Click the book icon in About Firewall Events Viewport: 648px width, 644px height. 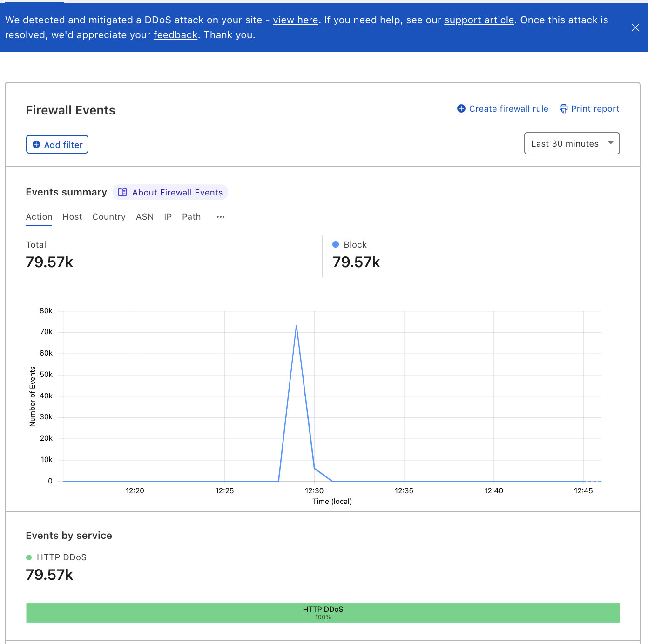pos(122,192)
